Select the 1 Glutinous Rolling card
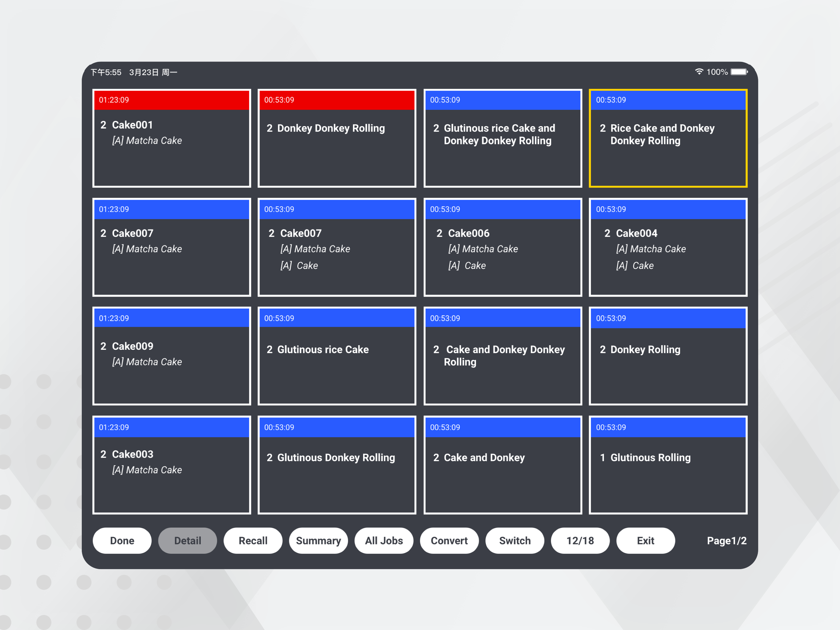 [x=668, y=465]
